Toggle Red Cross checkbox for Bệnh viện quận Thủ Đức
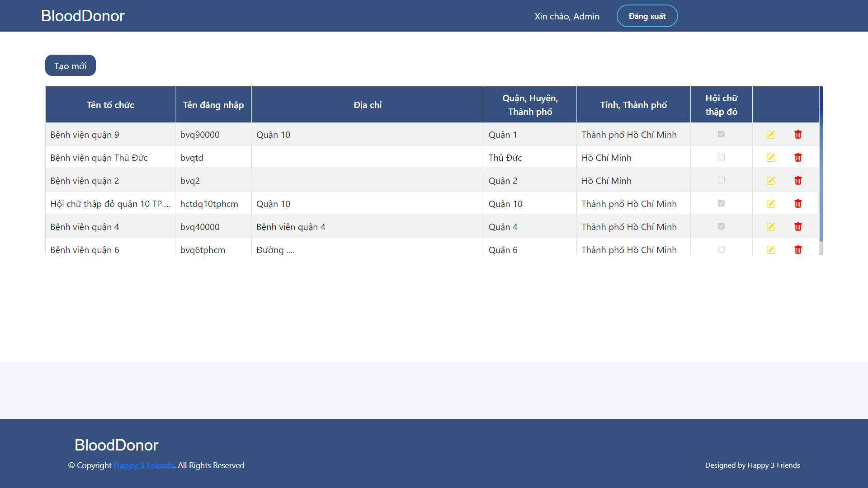Screen dimensions: 868x488 click(x=721, y=157)
